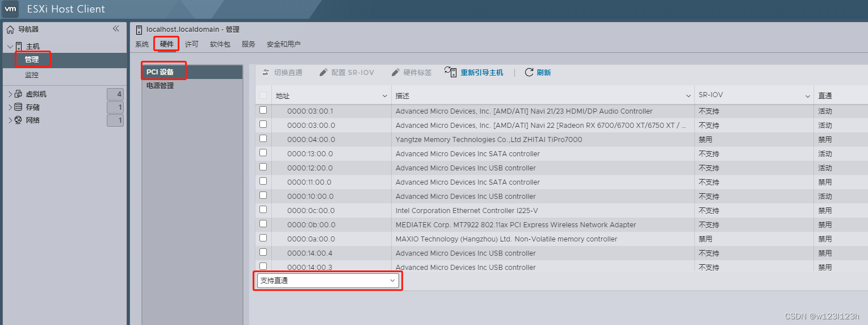Screen dimensions: 868x325
Task: Collapse the 主机 tree node
Action: point(10,47)
